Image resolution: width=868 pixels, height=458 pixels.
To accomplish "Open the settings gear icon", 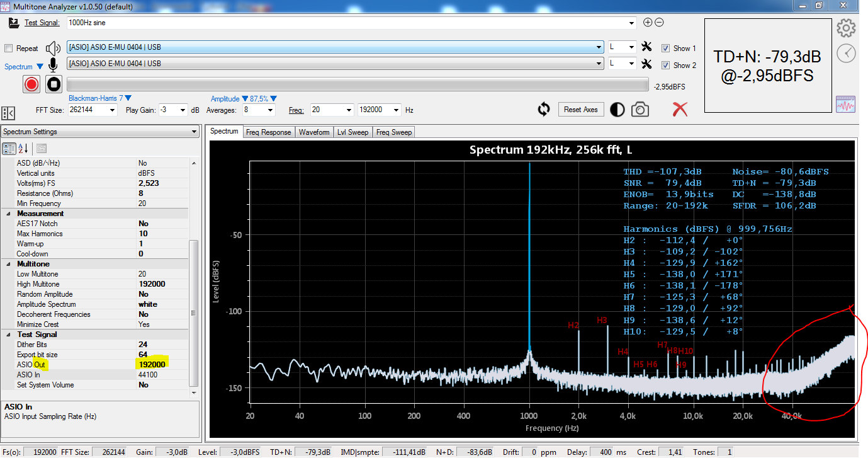I will click(x=846, y=28).
